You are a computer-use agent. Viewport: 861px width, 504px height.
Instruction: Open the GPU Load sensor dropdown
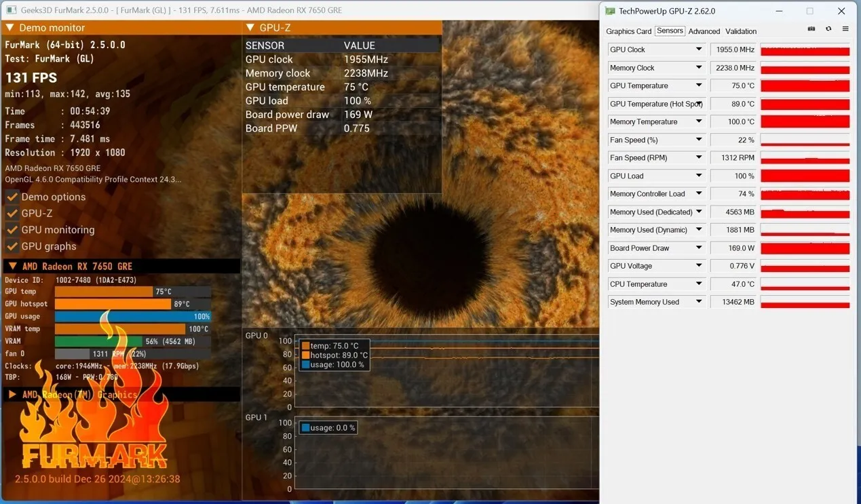[x=699, y=176]
